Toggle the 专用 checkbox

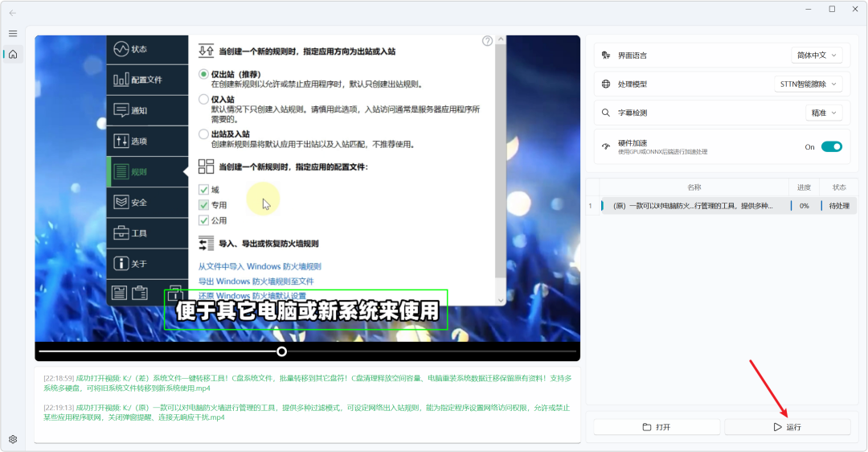click(203, 205)
